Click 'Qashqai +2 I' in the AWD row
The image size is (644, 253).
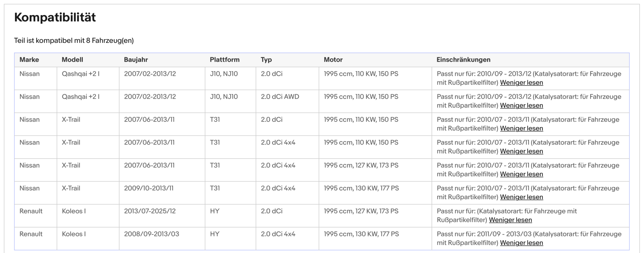[x=80, y=97]
